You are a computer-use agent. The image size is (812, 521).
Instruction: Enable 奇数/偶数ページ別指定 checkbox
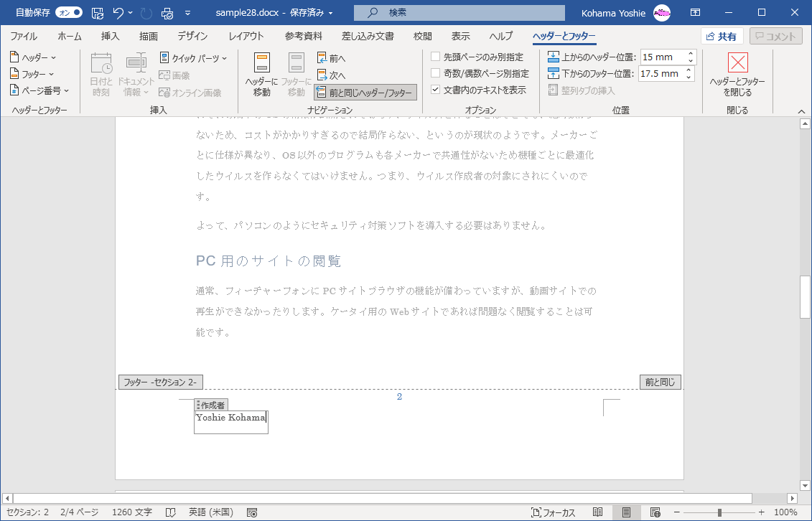click(436, 73)
